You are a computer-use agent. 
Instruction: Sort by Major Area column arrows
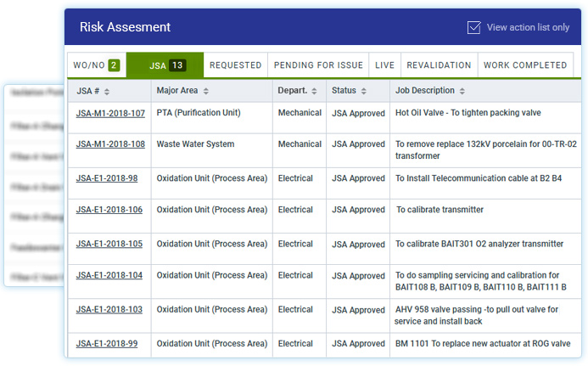click(x=206, y=91)
